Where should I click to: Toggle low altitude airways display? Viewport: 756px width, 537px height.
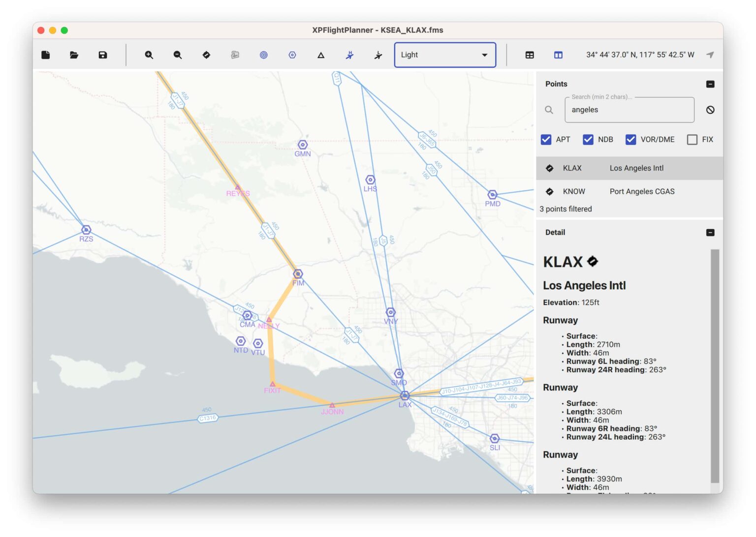click(x=378, y=55)
